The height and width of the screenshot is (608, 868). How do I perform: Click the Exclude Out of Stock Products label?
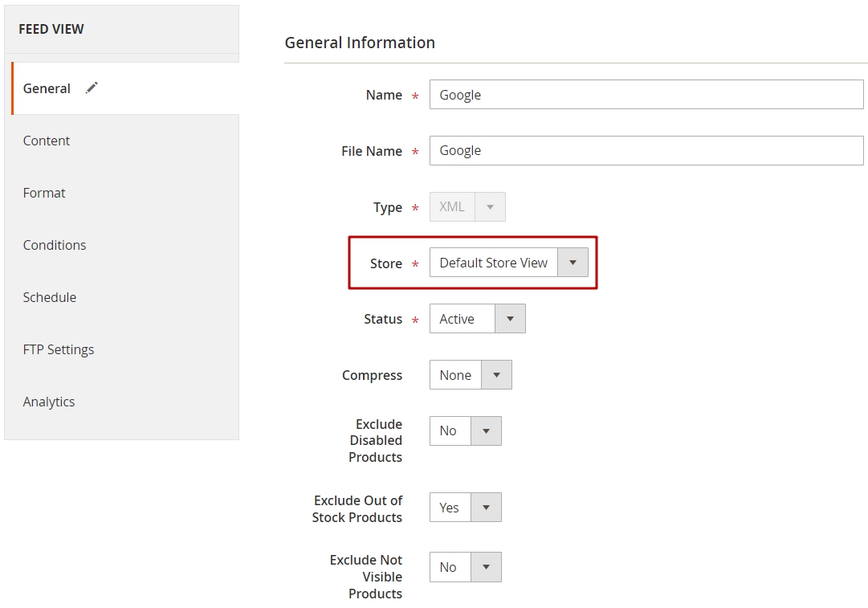pos(357,509)
